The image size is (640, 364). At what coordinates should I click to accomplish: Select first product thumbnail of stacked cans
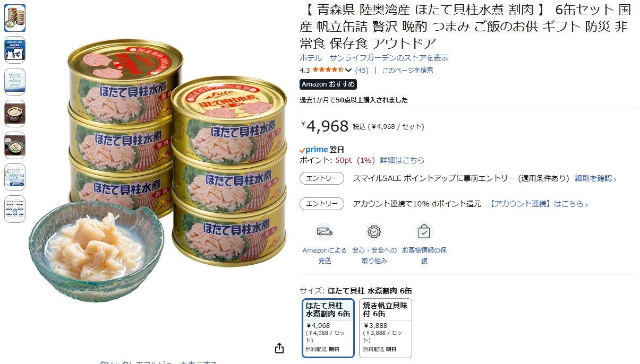click(15, 18)
